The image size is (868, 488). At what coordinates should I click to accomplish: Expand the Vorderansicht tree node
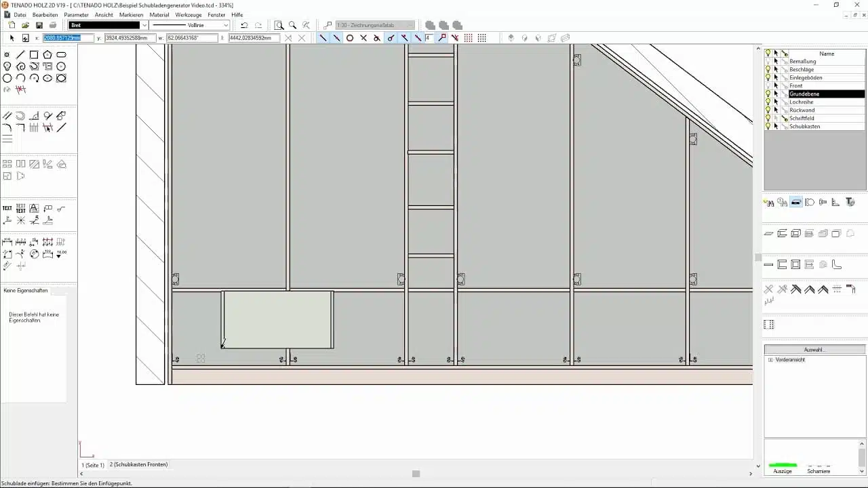tap(770, 360)
